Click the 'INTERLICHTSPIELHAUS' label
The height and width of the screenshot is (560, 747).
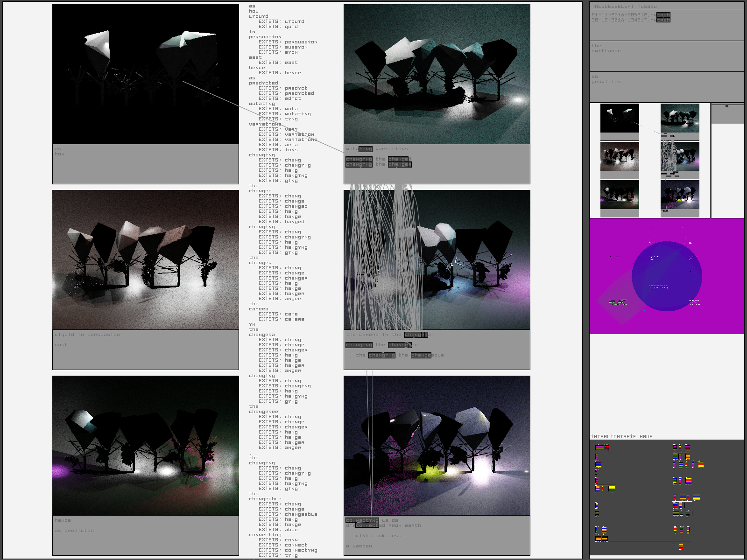pyautogui.click(x=622, y=437)
